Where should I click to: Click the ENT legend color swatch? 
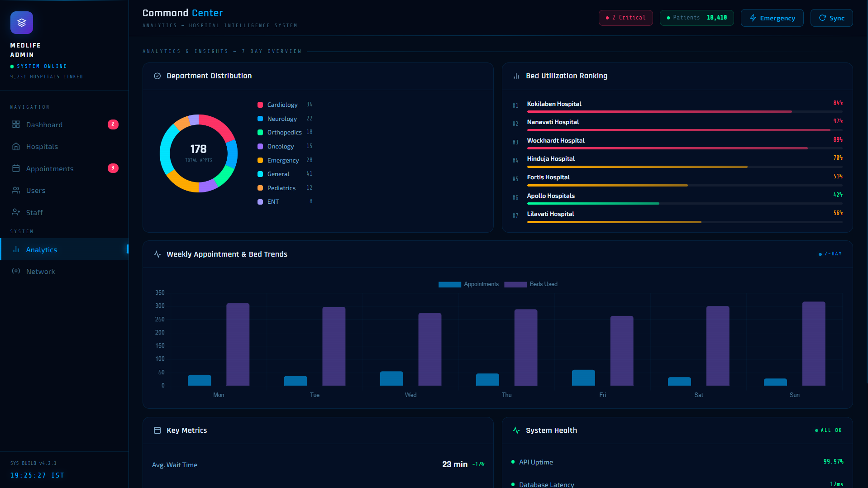click(260, 202)
